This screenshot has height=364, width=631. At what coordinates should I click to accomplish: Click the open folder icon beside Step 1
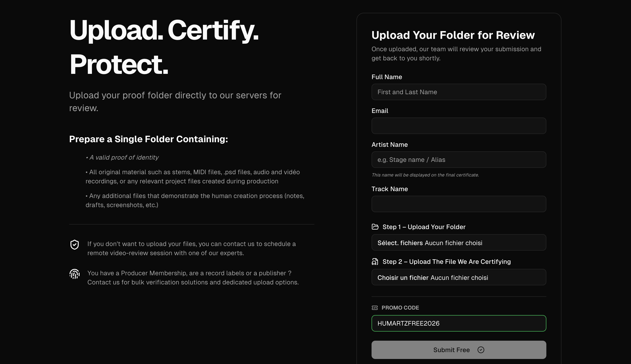pos(375,227)
